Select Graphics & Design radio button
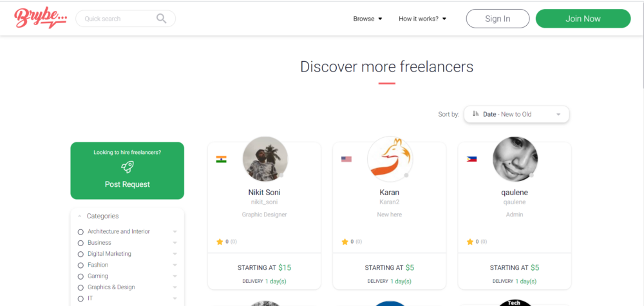This screenshot has width=644, height=306. (80, 287)
